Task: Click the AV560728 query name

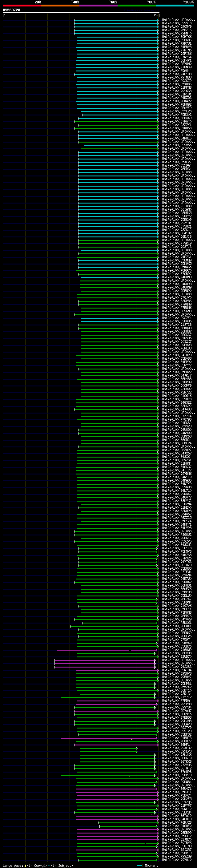Action: [11, 10]
